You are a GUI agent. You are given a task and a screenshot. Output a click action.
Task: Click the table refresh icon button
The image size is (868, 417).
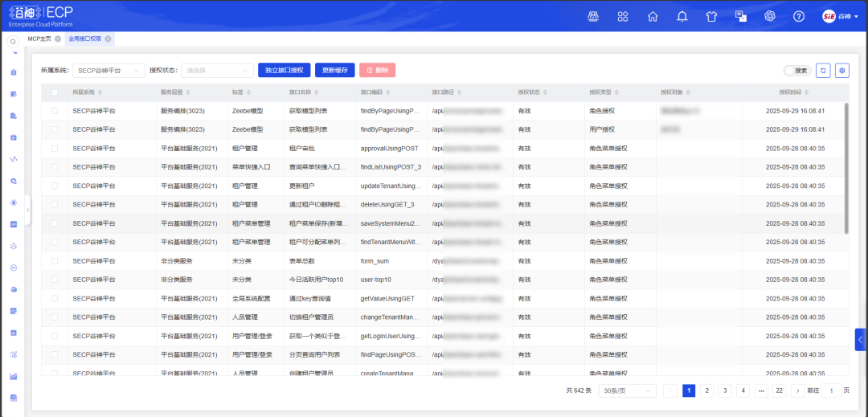[x=823, y=71]
